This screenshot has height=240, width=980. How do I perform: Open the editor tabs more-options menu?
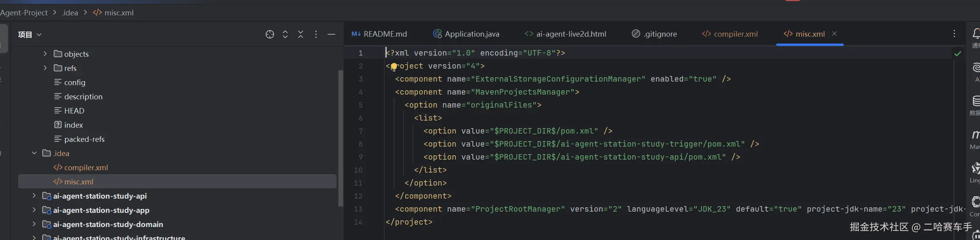click(954, 34)
